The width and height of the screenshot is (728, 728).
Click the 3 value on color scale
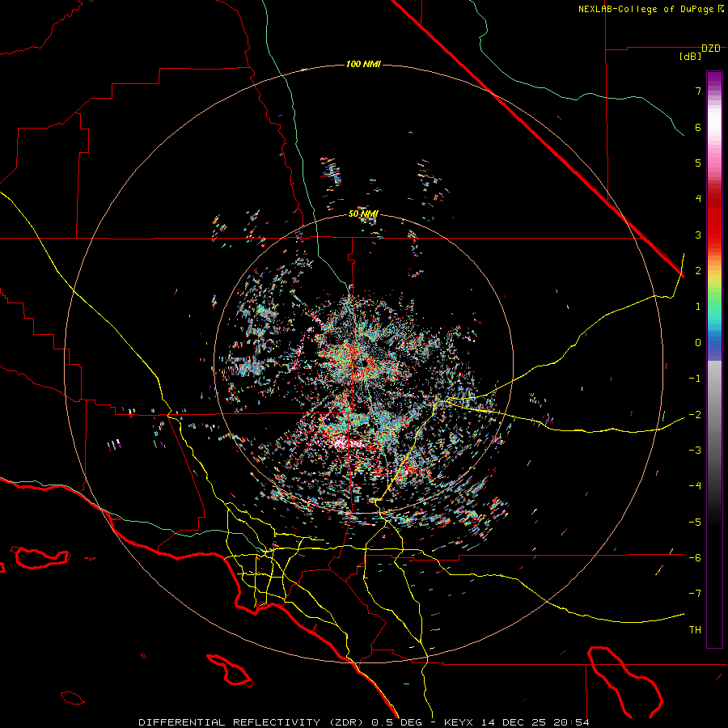(x=698, y=235)
